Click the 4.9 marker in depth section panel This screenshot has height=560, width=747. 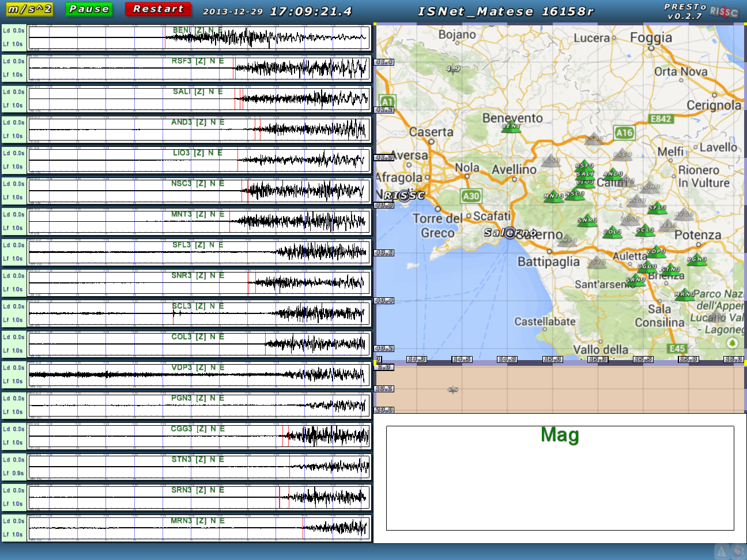tap(453, 389)
